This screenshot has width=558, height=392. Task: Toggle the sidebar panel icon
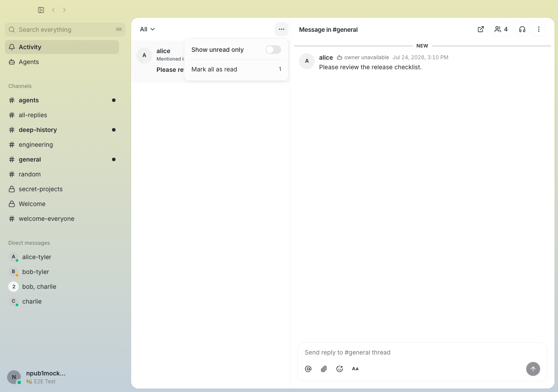point(41,10)
